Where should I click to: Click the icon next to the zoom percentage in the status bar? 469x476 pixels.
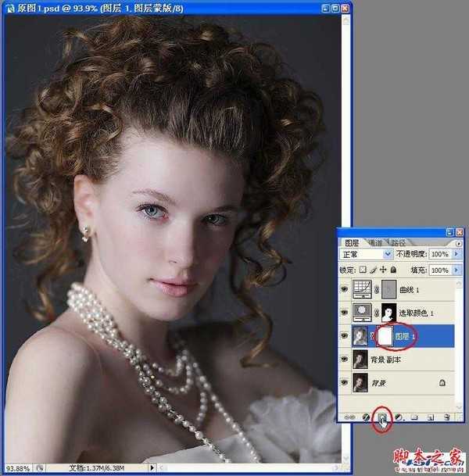[x=40, y=468]
